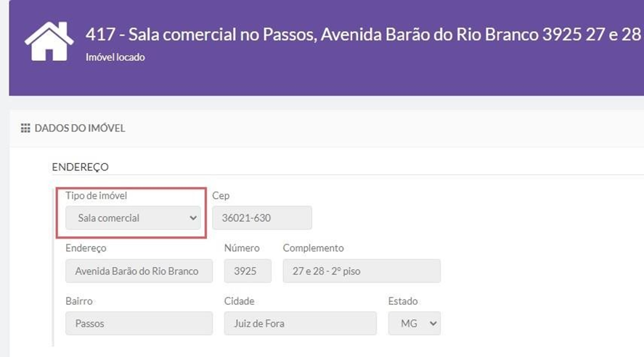Select the Número field showing 3925
The image size is (644, 357).
[x=248, y=271]
